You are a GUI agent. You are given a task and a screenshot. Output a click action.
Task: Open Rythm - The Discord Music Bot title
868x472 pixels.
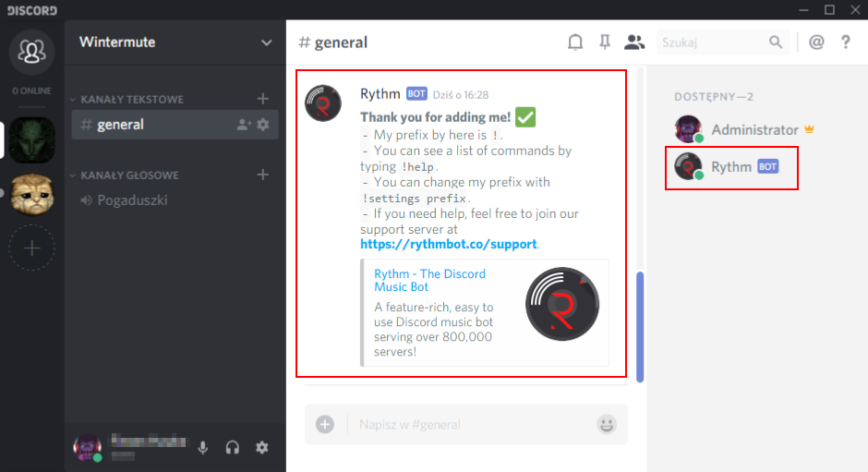[429, 280]
